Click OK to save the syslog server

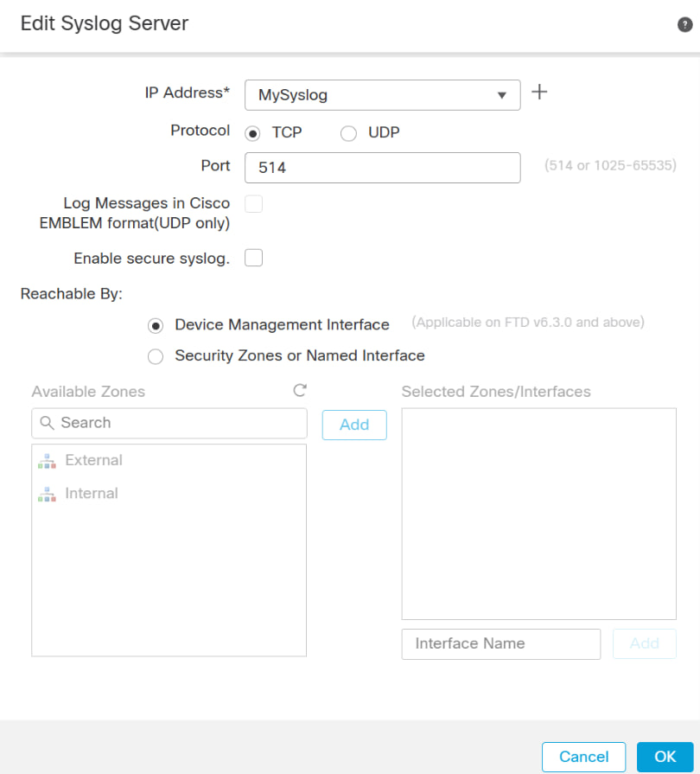point(665,757)
